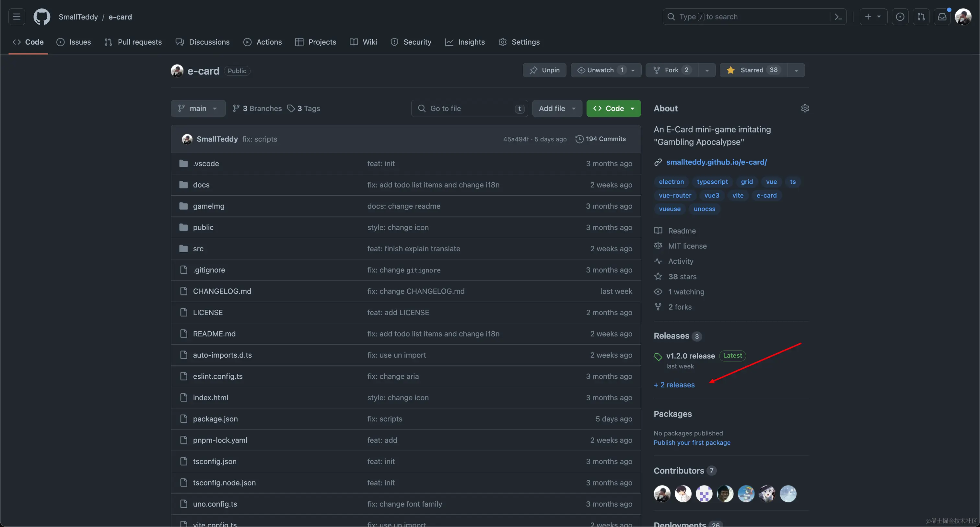Open the global pull requests icon
This screenshot has width=980, height=527.
click(x=921, y=17)
